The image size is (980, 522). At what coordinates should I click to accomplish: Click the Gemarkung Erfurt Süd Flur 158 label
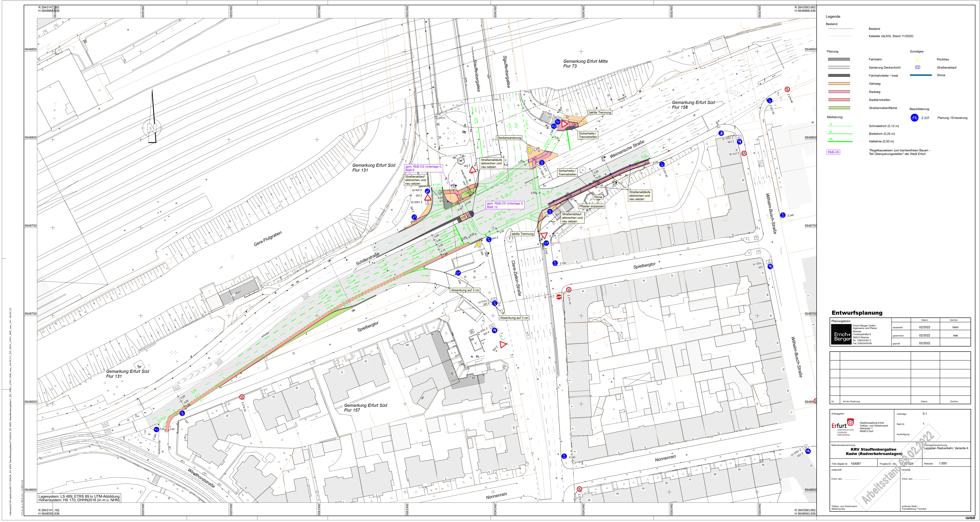[x=693, y=105]
